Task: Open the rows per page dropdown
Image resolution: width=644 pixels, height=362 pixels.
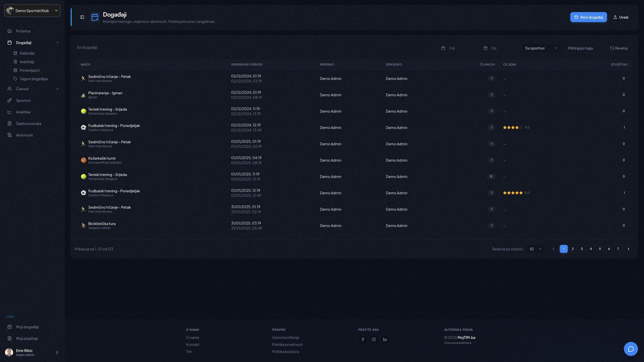Action: point(536,249)
